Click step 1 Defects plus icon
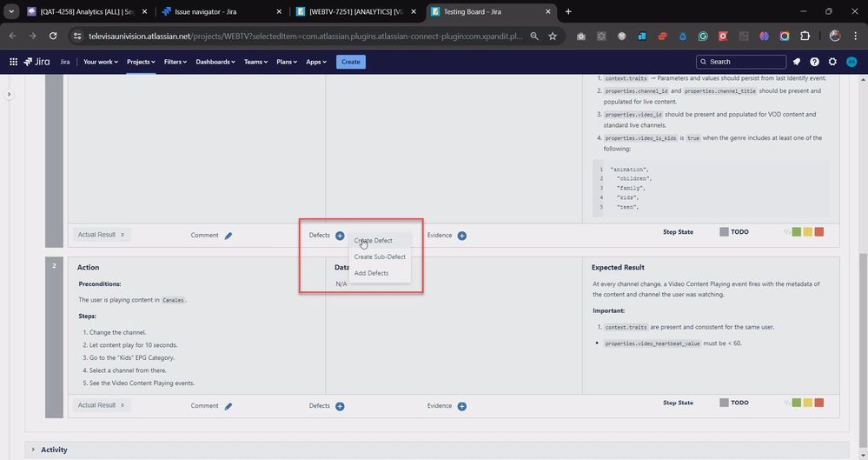The width and height of the screenshot is (868, 460). (340, 236)
